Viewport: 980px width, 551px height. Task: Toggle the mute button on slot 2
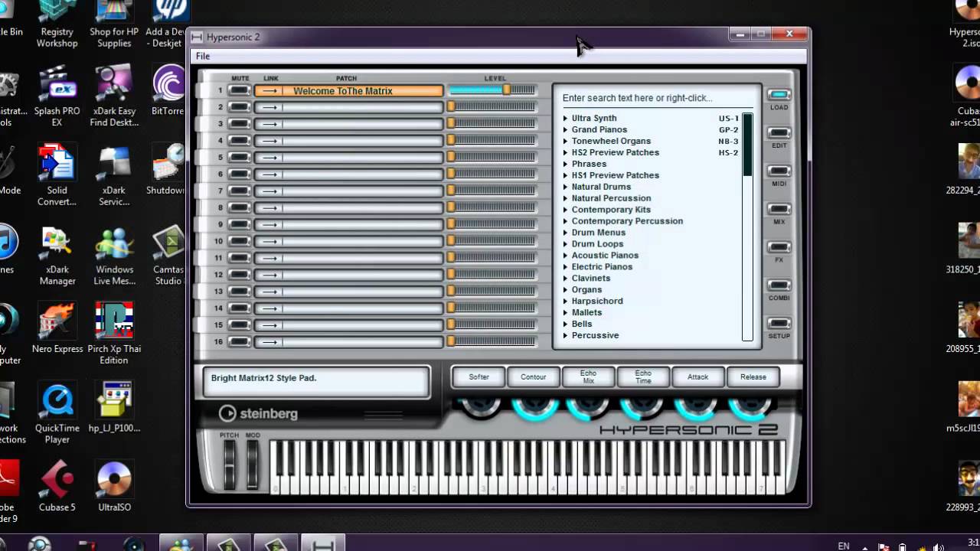(240, 107)
